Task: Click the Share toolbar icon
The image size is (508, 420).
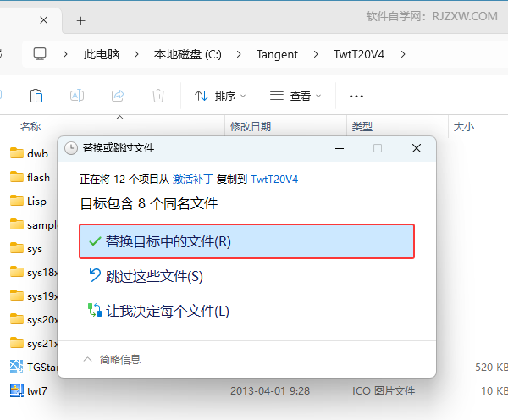Action: (x=118, y=96)
